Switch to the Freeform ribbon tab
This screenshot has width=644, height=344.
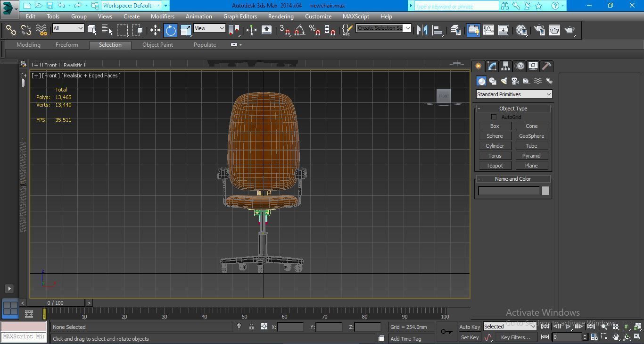point(66,45)
